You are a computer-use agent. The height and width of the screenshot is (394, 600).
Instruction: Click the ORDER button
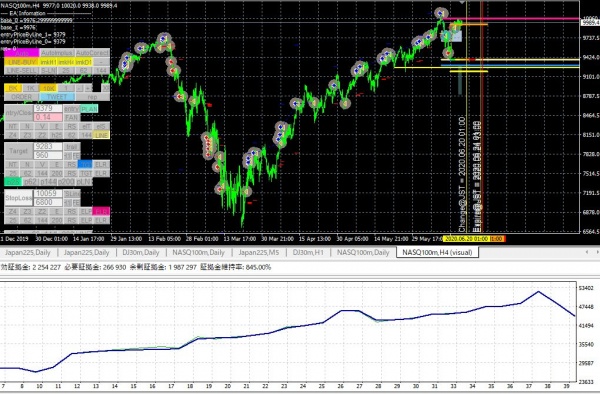21,97
